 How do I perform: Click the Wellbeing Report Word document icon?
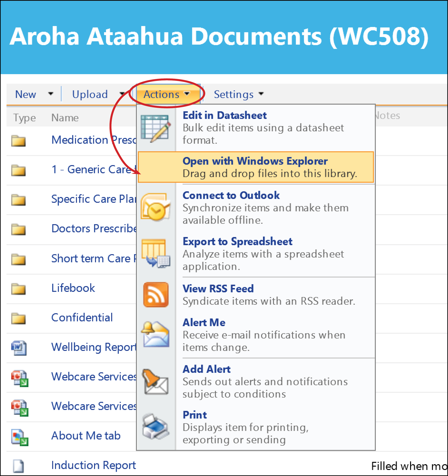click(x=19, y=348)
